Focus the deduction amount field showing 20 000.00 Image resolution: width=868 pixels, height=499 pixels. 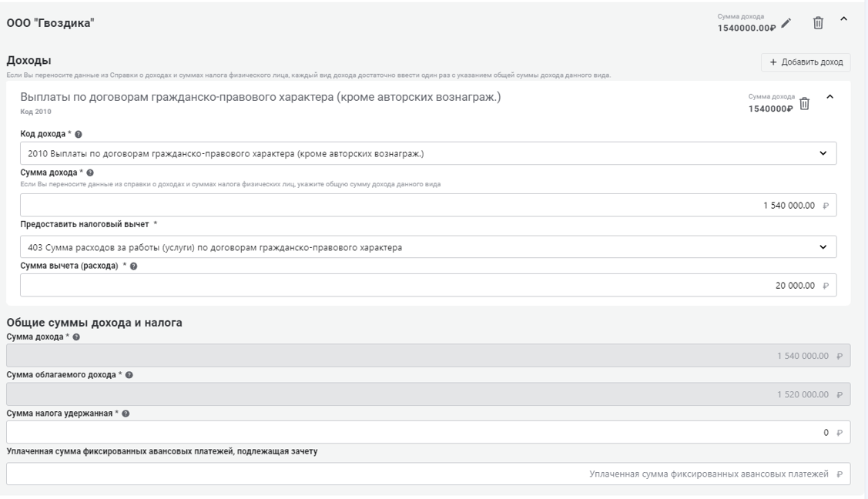428,285
